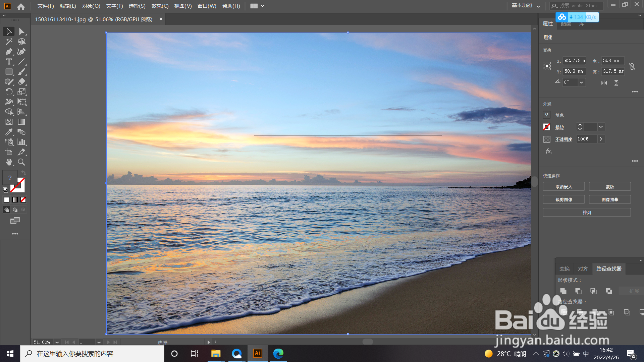Select the Direct Selection tool
Viewport: 644px width, 362px height.
pos(21,32)
